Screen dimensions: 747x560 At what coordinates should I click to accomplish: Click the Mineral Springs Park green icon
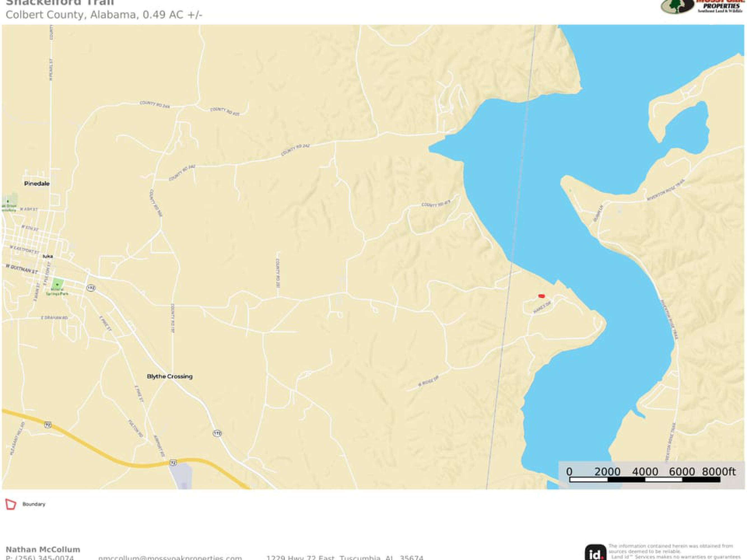coord(57,284)
